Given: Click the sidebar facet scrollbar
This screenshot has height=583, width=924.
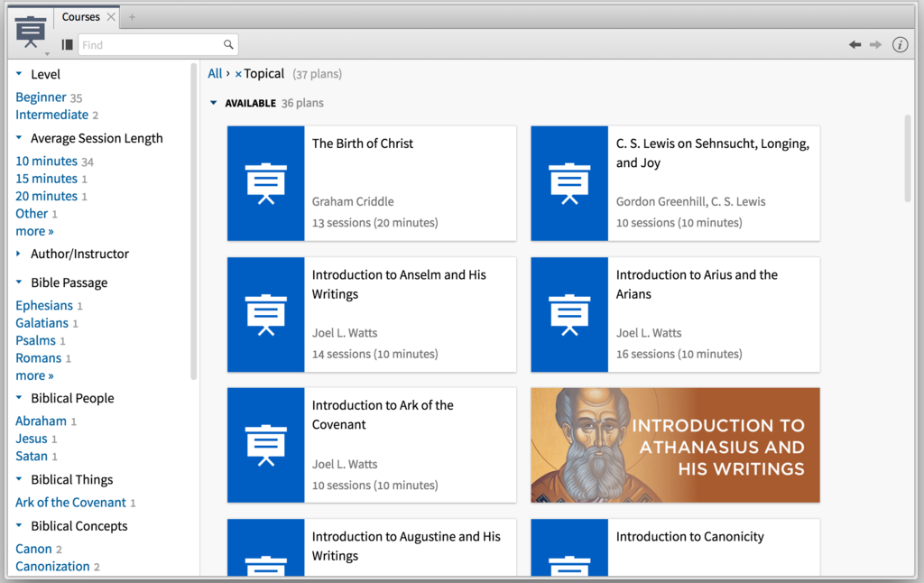Looking at the screenshot, I should click(x=193, y=222).
